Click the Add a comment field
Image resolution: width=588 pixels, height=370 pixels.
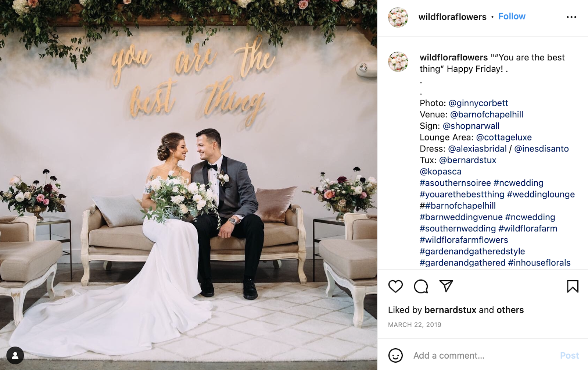click(481, 355)
